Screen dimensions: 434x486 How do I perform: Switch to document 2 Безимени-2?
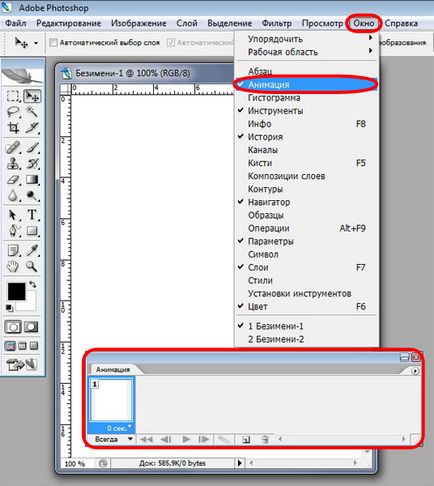click(307, 339)
